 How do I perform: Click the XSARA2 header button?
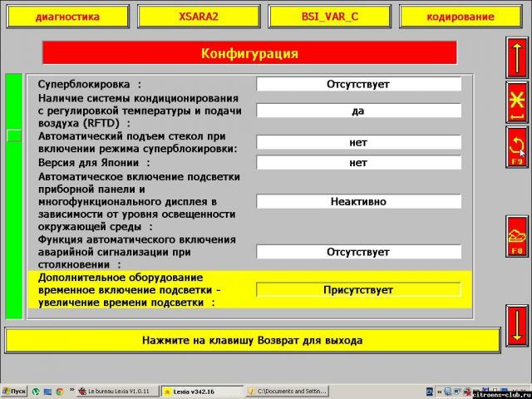(199, 17)
